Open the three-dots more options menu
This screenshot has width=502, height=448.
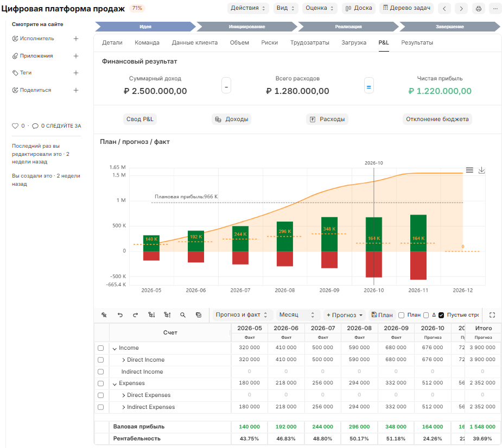pos(495,9)
